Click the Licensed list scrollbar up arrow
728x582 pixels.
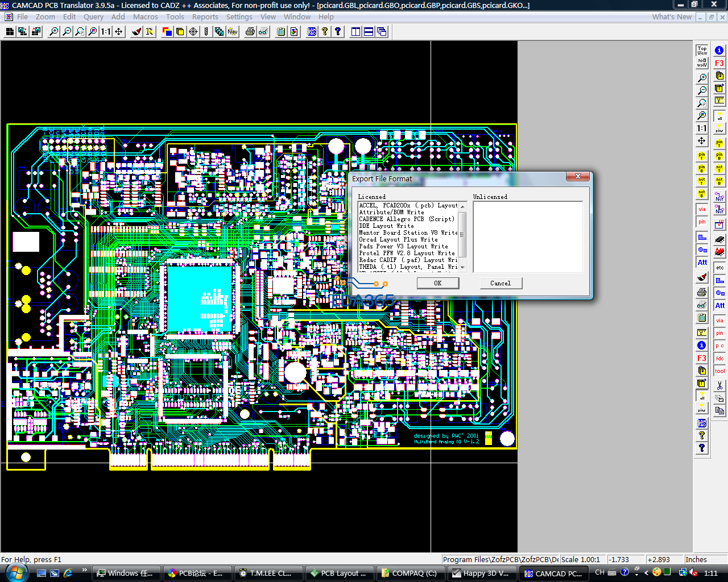(462, 206)
